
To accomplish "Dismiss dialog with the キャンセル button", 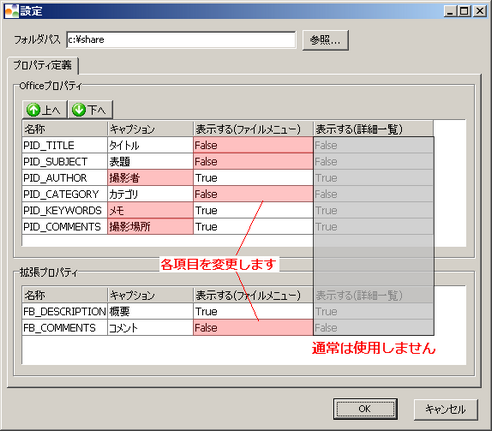I will (446, 409).
